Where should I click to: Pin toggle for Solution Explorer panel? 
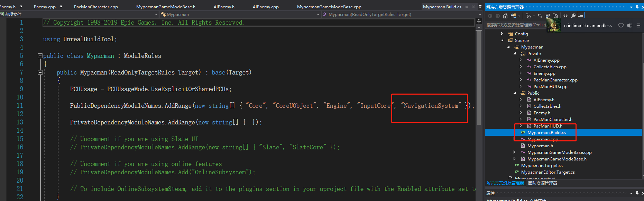click(x=637, y=7)
